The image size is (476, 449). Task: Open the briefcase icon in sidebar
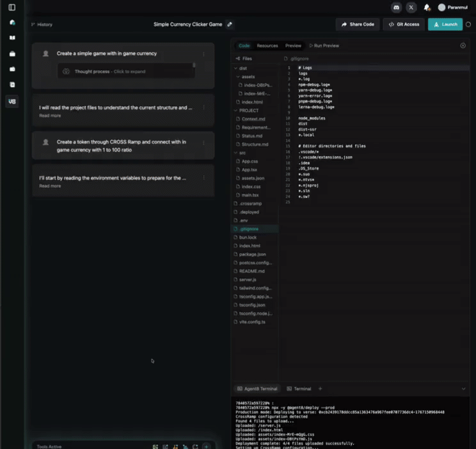(12, 54)
